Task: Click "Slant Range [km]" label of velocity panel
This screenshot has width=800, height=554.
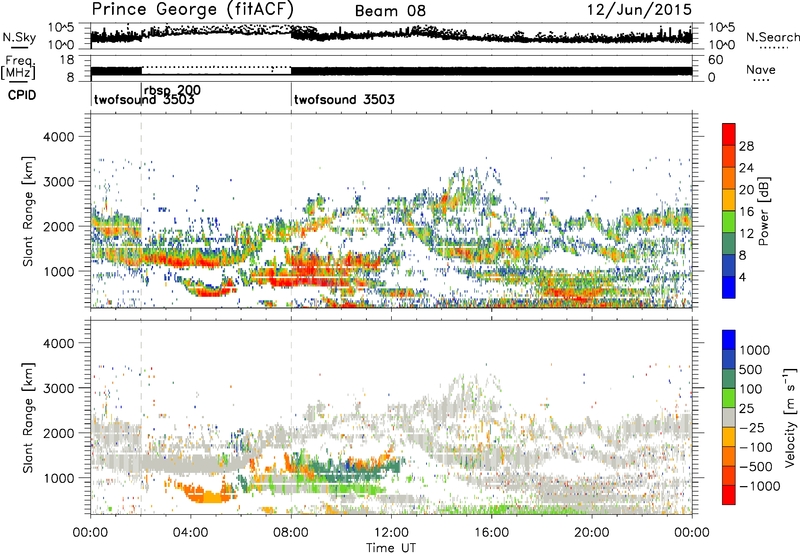Action: [28, 417]
